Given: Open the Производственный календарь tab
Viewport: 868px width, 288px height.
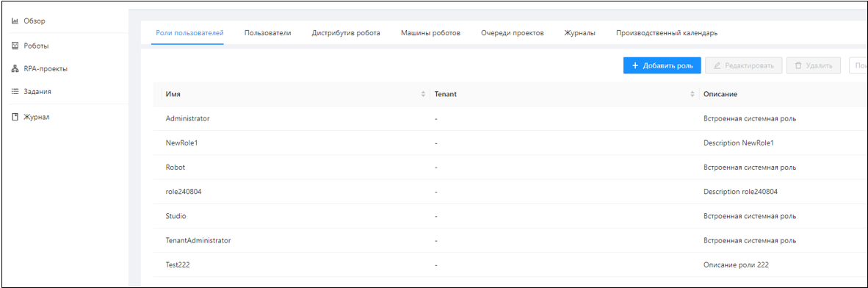Looking at the screenshot, I should click(667, 33).
